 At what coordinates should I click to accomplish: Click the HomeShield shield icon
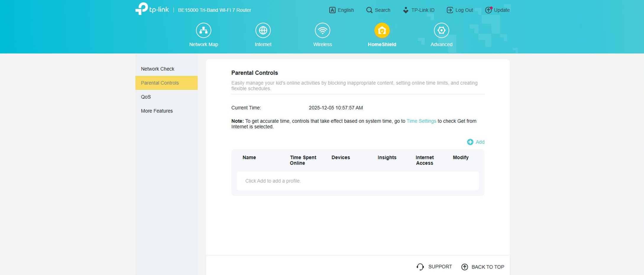382,30
